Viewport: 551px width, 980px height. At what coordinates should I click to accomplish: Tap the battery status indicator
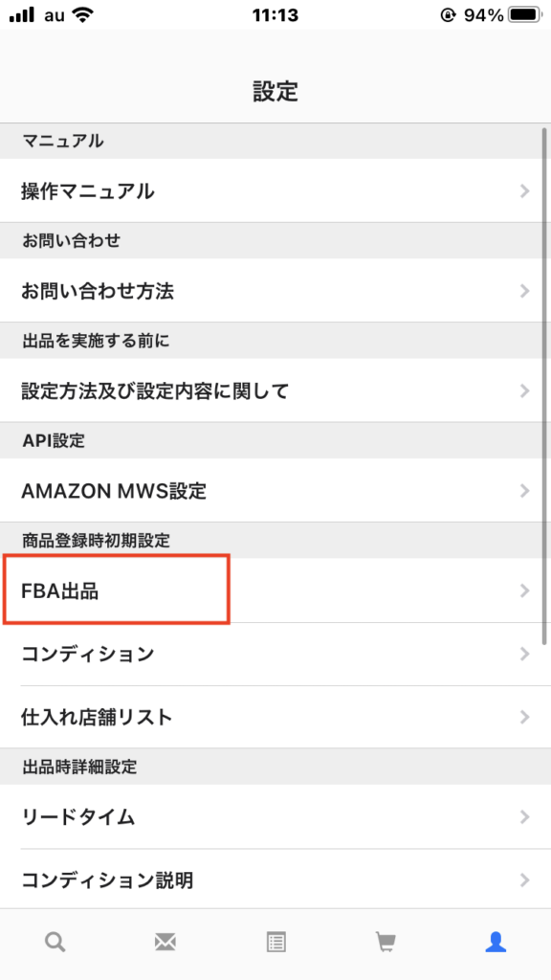[x=521, y=14]
